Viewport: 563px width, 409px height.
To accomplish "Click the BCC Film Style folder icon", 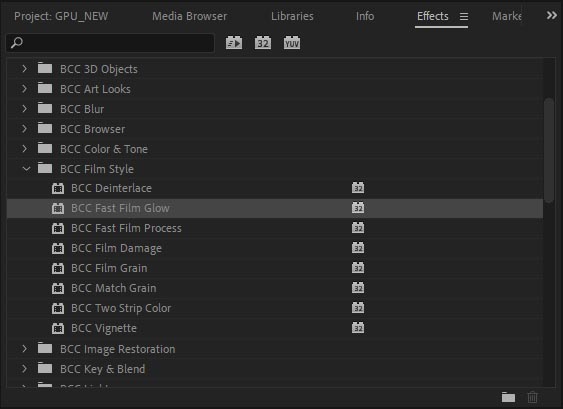I will point(45,168).
